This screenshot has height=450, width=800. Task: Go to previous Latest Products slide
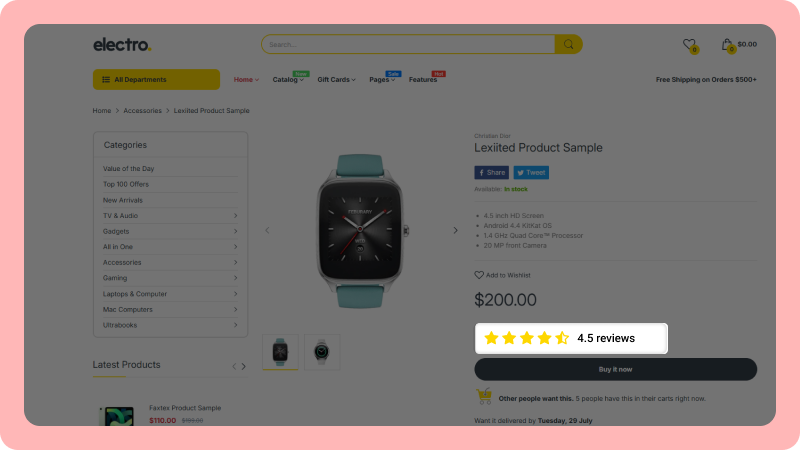click(234, 366)
